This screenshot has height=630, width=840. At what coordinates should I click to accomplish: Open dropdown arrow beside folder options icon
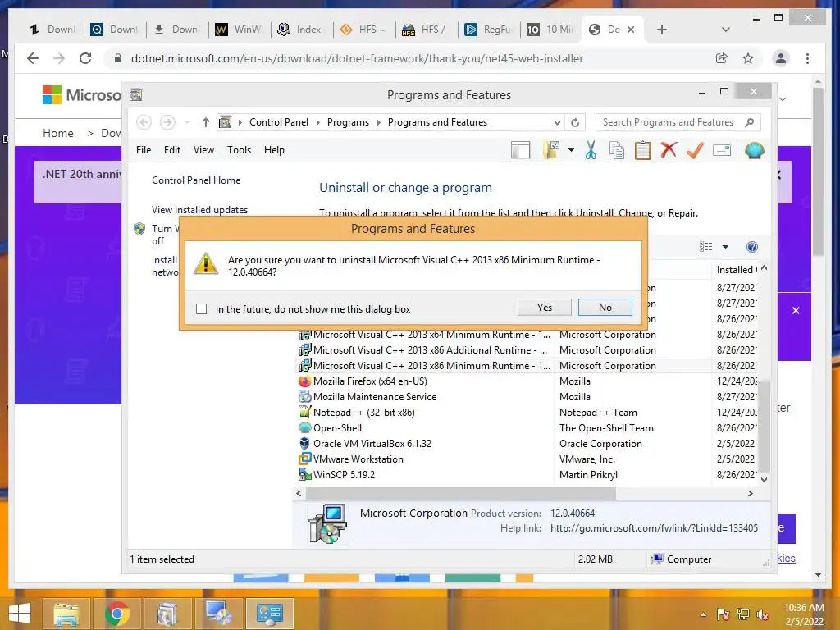pyautogui.click(x=571, y=151)
